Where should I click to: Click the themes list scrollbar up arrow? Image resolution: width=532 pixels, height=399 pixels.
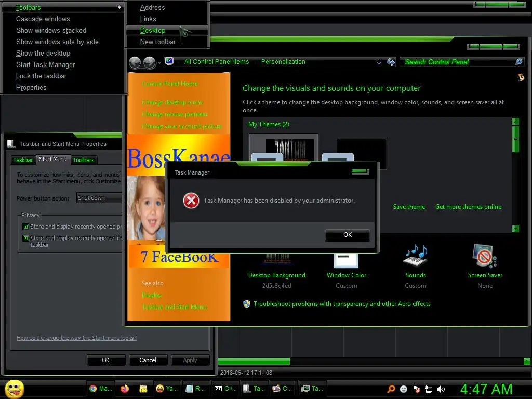515,121
